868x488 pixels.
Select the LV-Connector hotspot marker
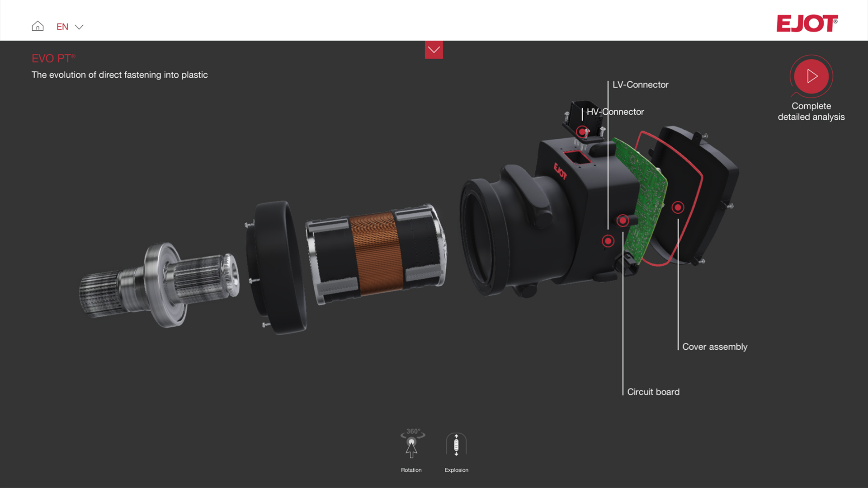[x=608, y=241]
